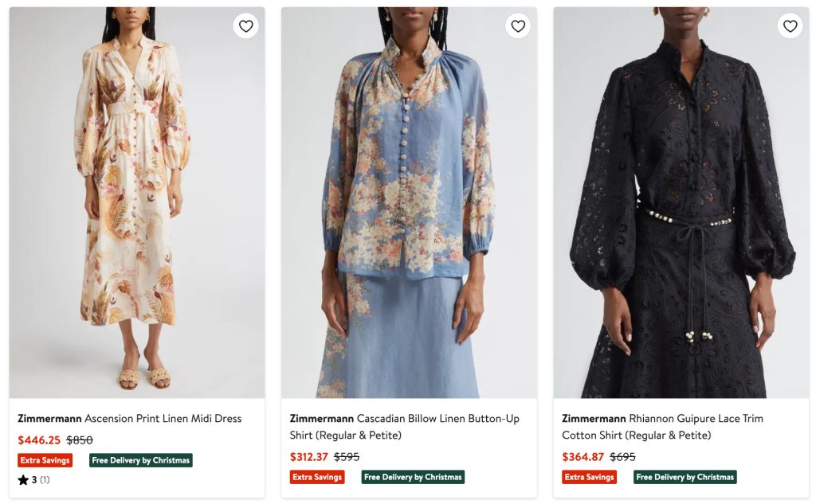Image resolution: width=816 pixels, height=504 pixels.
Task: Favorite the Ascension Print Linen Midi Dress
Action: 245,26
